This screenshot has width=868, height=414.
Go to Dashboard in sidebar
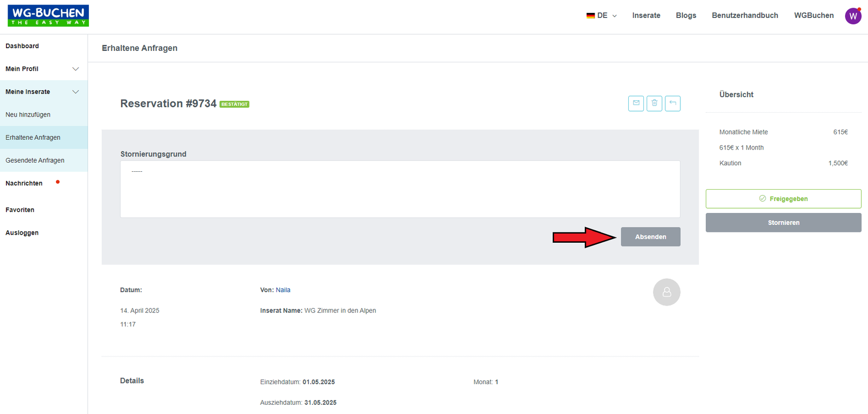click(22, 46)
